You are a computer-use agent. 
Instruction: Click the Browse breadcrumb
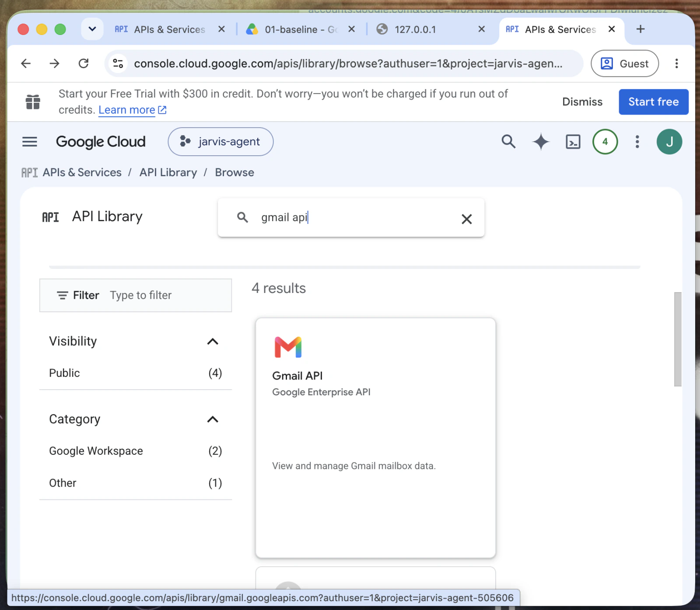[x=234, y=173]
